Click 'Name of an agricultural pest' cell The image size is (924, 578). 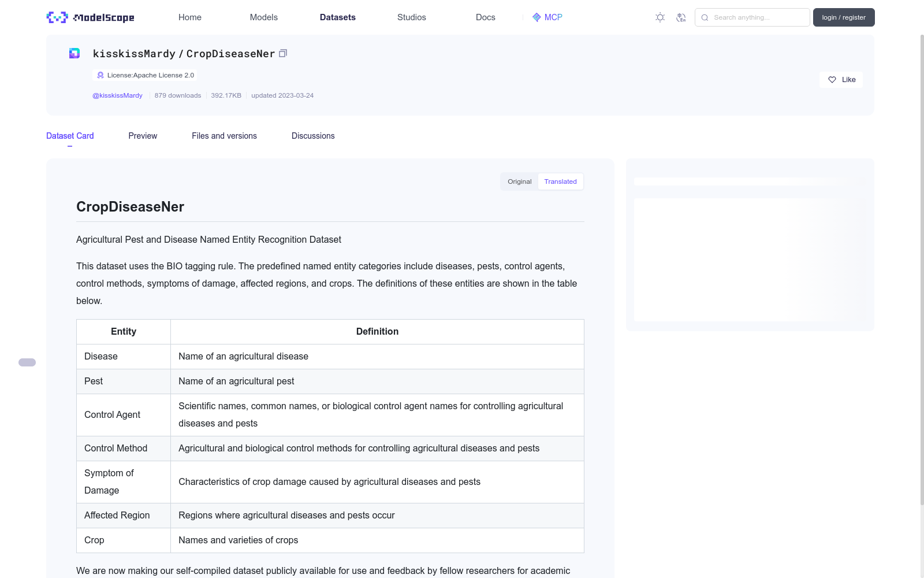click(x=377, y=381)
